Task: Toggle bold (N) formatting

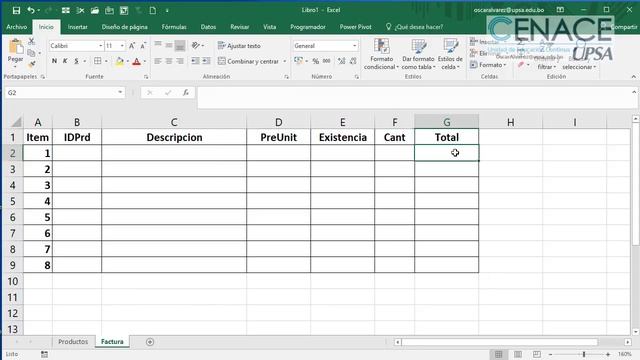Action: 54,61
